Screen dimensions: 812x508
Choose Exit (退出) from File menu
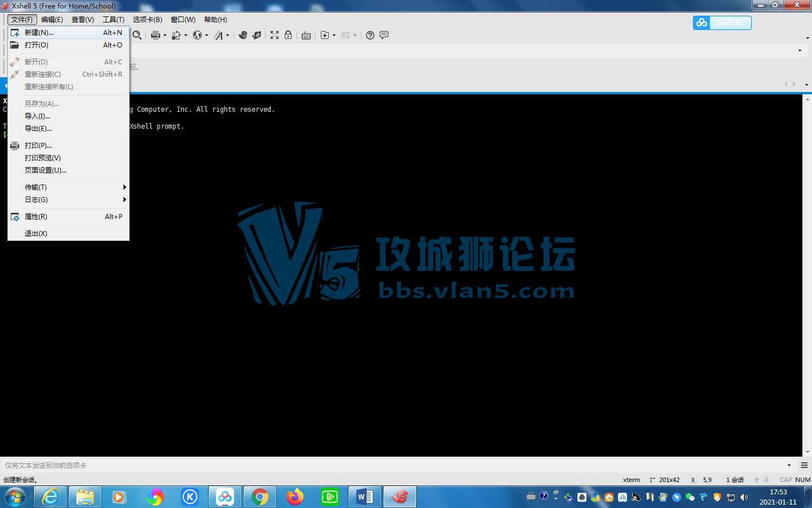point(68,234)
